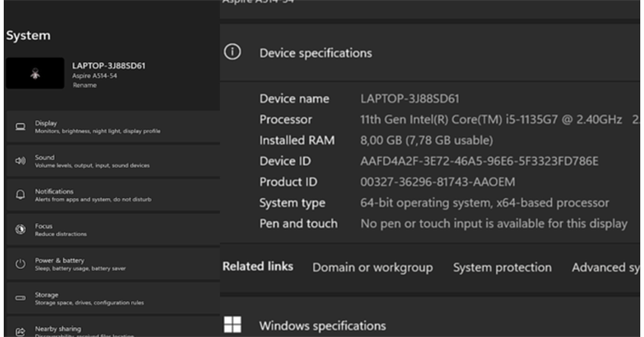Click the Storage drive icon

pos(21,298)
